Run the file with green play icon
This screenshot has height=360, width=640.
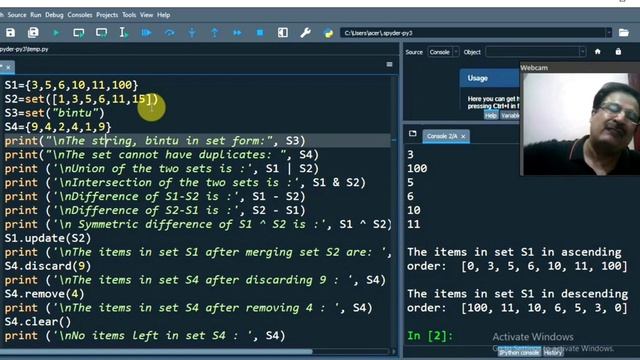pos(56,33)
